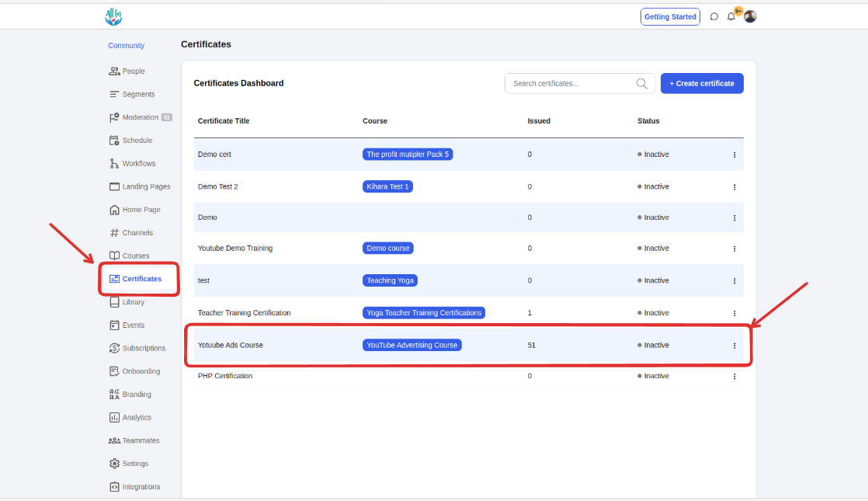Open the user profile avatar
Image resolution: width=868 pixels, height=501 pixels.
click(750, 16)
